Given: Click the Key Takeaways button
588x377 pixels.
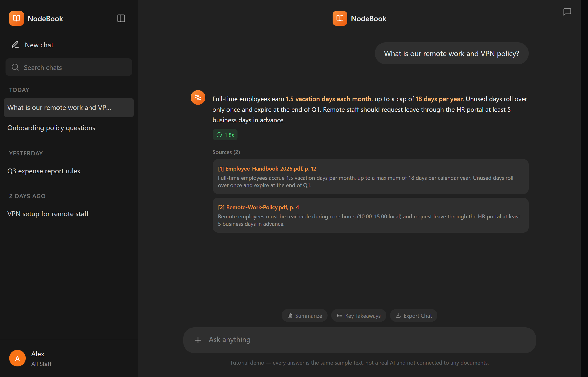Looking at the screenshot, I should pos(359,316).
